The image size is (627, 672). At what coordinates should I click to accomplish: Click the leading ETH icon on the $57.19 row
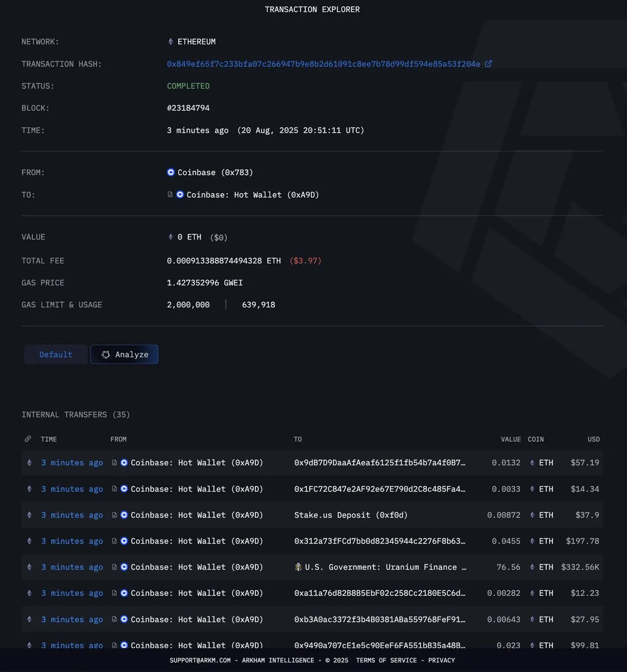(30, 463)
